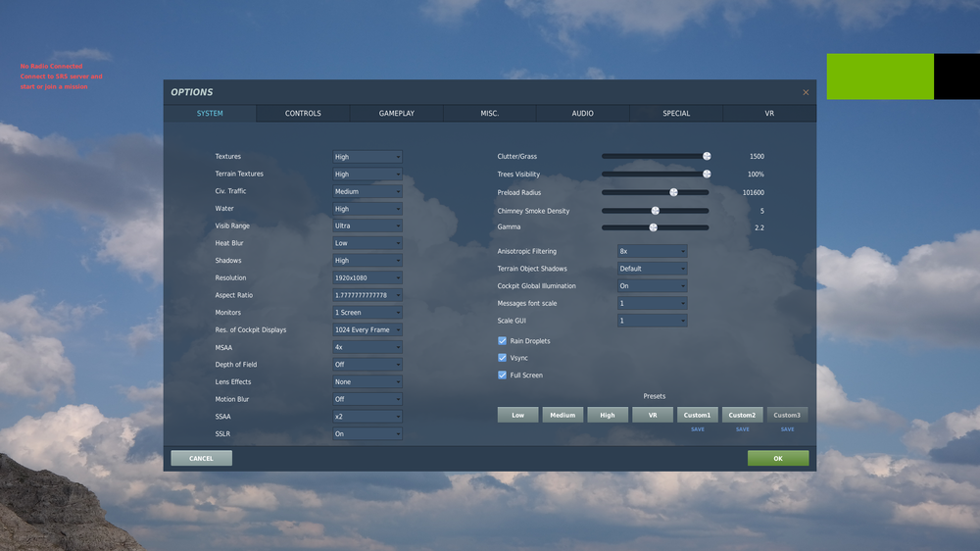This screenshot has width=980, height=551.
Task: Expand the Visib Range dropdown
Action: coord(367,225)
